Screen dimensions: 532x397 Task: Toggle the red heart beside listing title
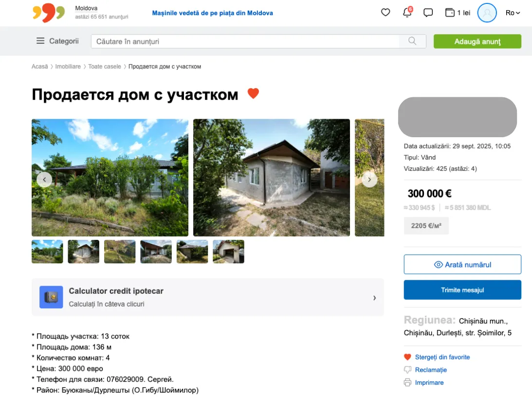253,93
